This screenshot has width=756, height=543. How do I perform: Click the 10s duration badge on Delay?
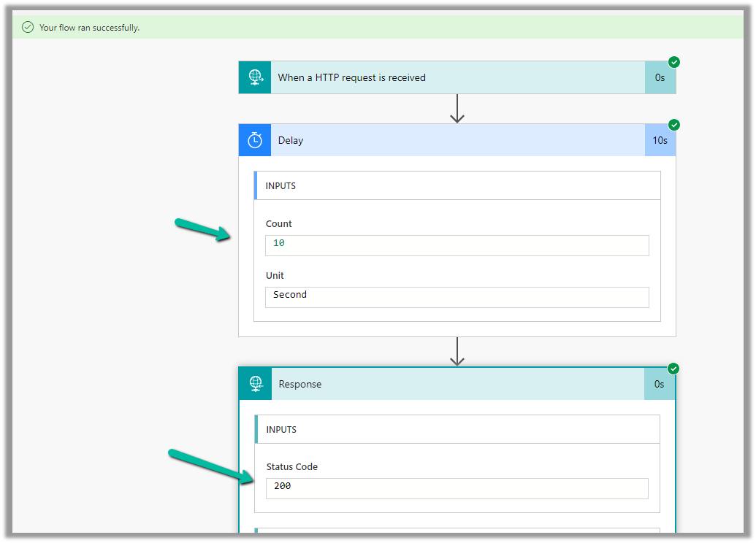pos(660,140)
